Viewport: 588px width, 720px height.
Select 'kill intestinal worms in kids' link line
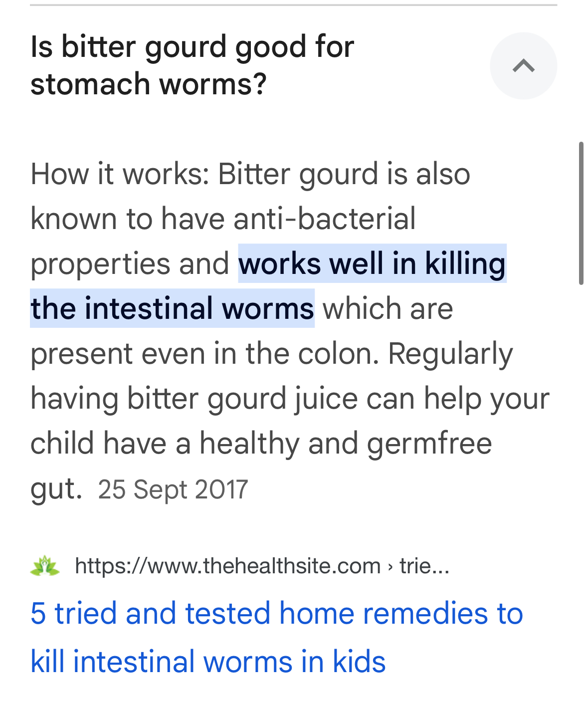pyautogui.click(x=208, y=662)
